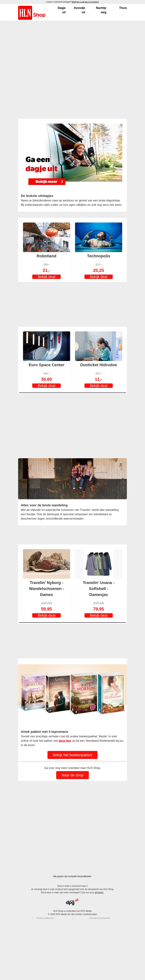Image resolution: width=145 pixels, height=980 pixels.
Task: Open the 'Bekijk de e-mail in je browser' link
Action: [85, 2]
